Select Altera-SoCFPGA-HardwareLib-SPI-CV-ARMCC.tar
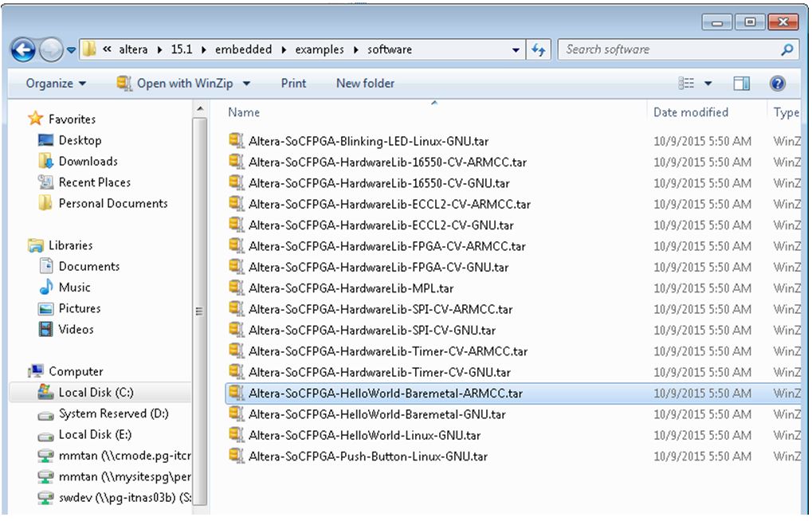812x521 pixels. tap(380, 309)
